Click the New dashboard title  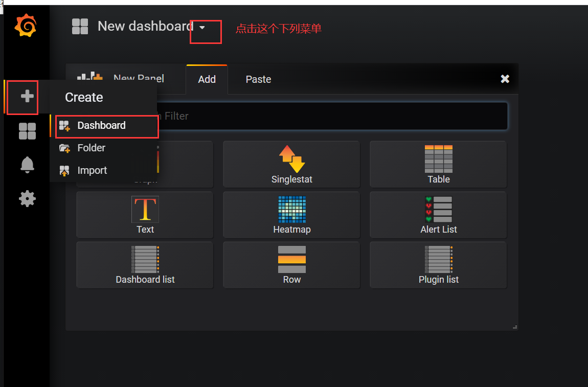pyautogui.click(x=146, y=26)
